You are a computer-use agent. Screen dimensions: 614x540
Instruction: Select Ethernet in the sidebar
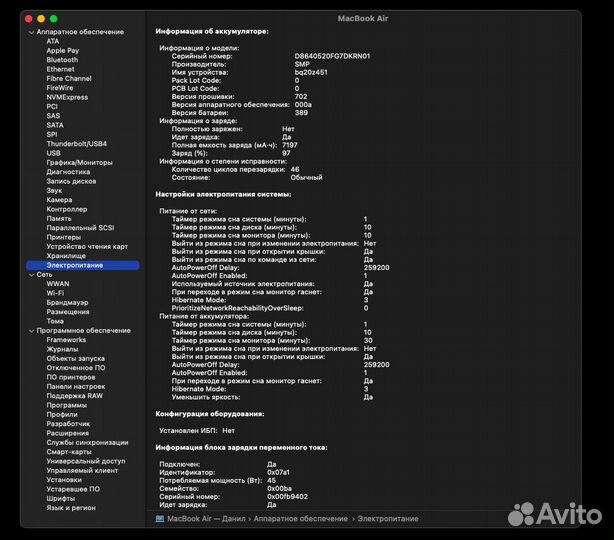point(60,69)
